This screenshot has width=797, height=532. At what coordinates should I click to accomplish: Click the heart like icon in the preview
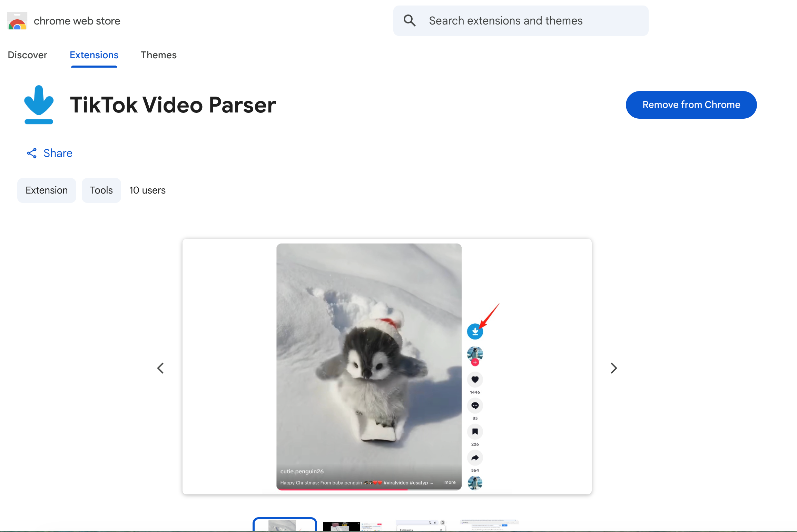(x=475, y=380)
